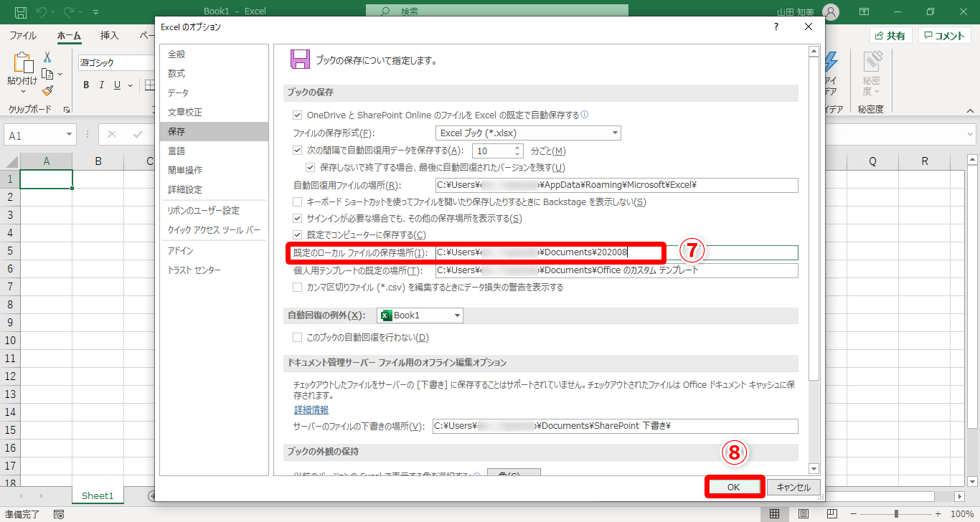Select トラスト センター in the options sidebar

click(214, 270)
